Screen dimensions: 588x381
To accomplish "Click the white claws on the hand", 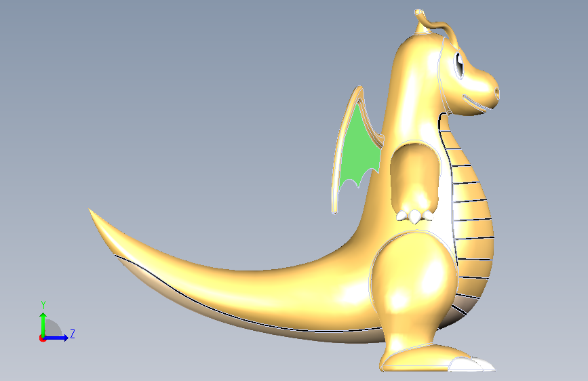I will click(x=414, y=216).
